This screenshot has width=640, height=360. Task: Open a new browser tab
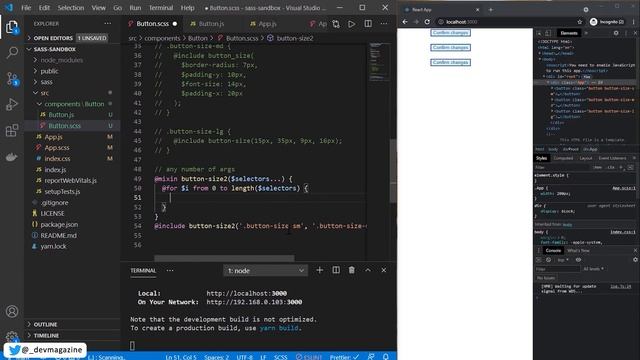pyautogui.click(x=491, y=9)
